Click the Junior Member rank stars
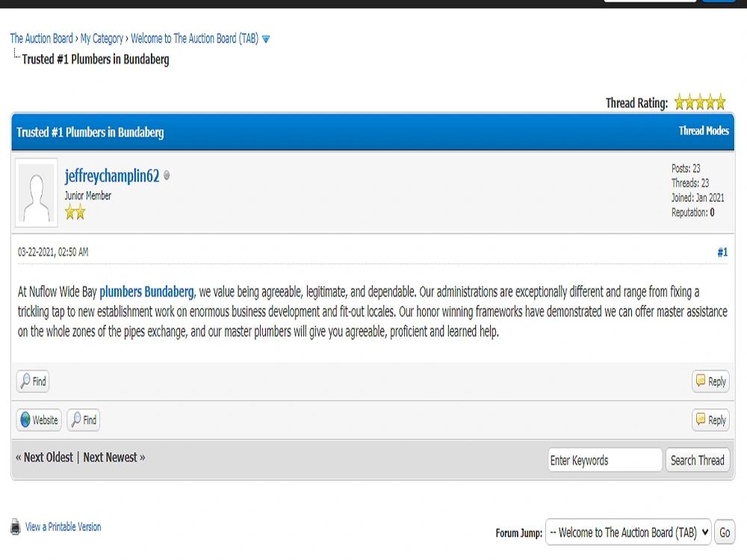 (x=75, y=211)
